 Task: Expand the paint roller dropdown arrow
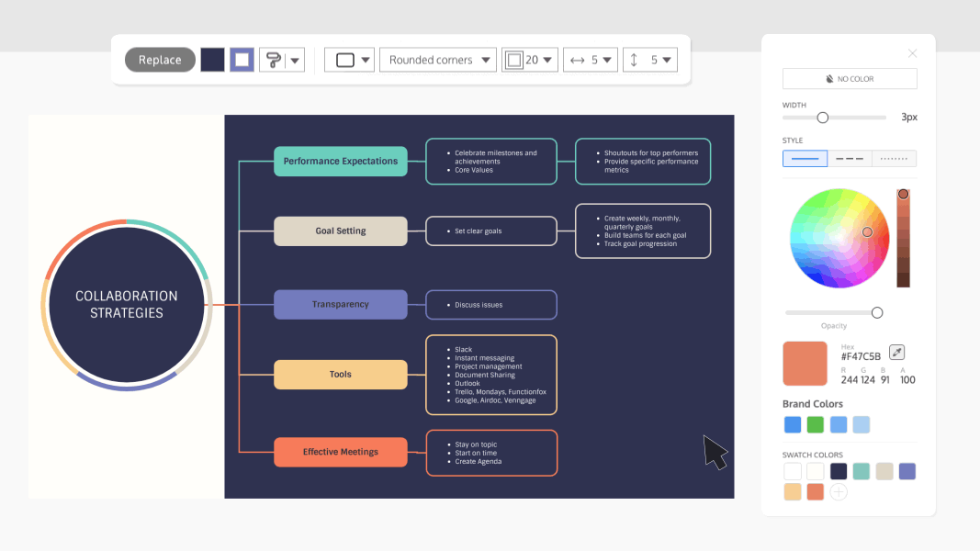(x=294, y=59)
